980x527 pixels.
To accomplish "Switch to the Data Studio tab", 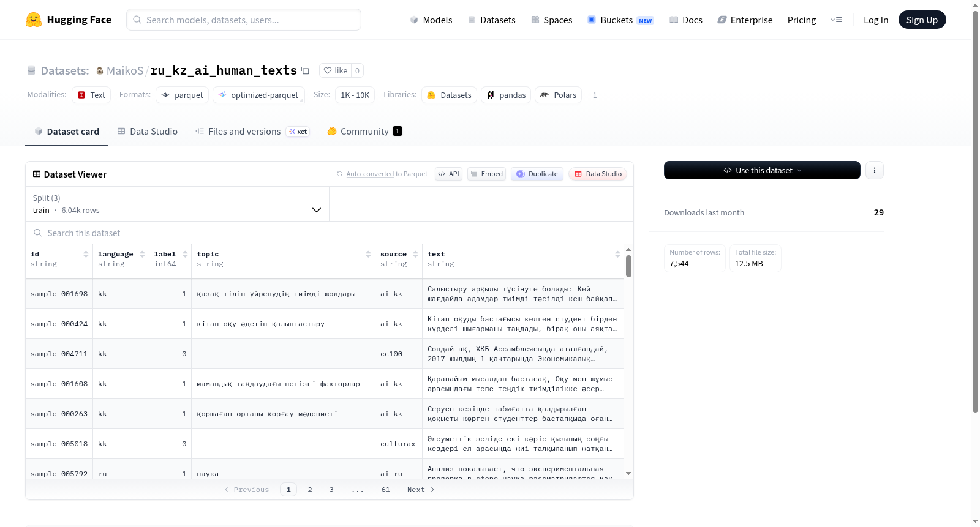I will [148, 131].
